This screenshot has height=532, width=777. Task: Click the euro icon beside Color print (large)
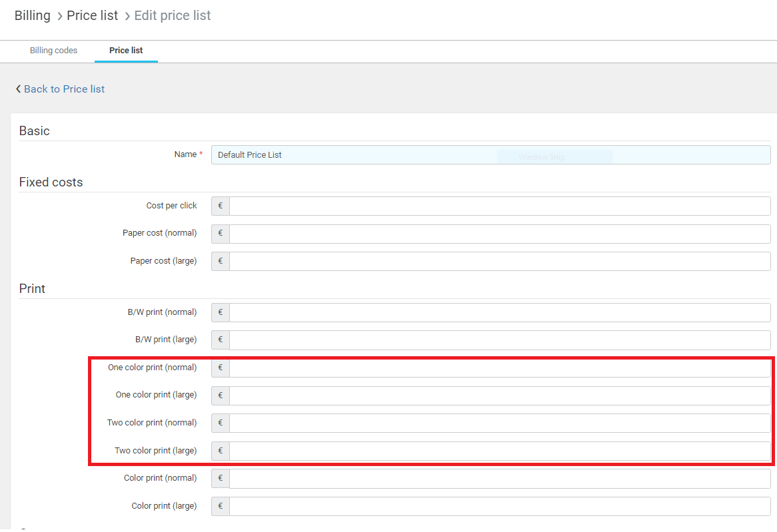point(221,506)
